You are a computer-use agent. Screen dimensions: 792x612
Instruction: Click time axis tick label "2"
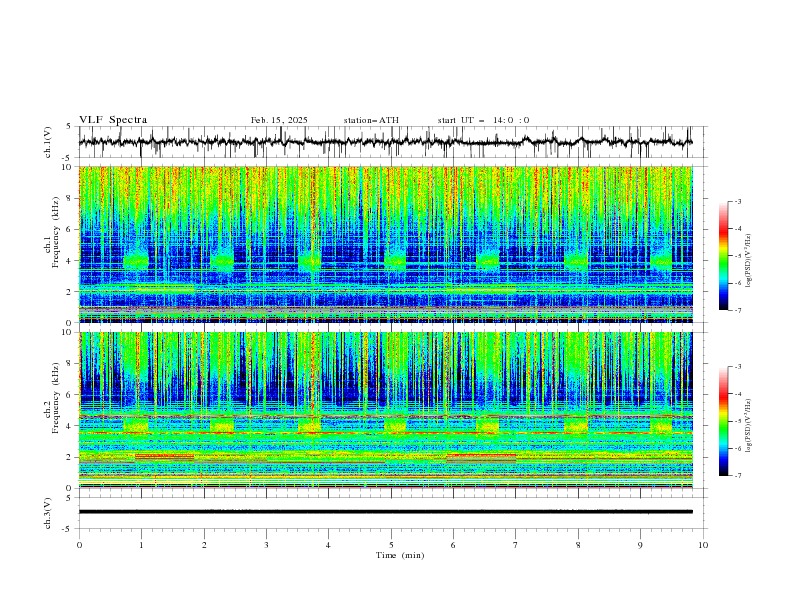(204, 545)
